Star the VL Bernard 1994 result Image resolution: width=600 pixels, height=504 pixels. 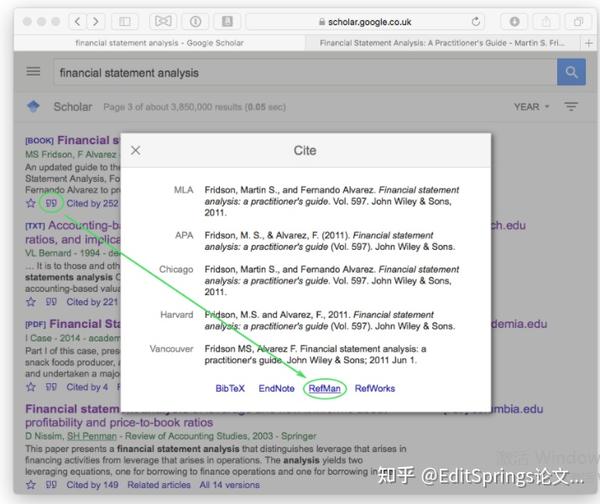31,302
